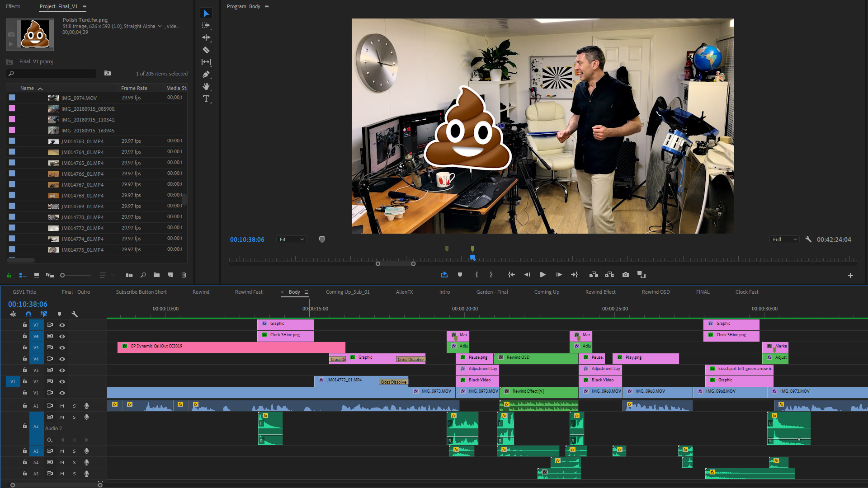The image size is (868, 488).
Task: Solo audio track A3
Action: [74, 451]
